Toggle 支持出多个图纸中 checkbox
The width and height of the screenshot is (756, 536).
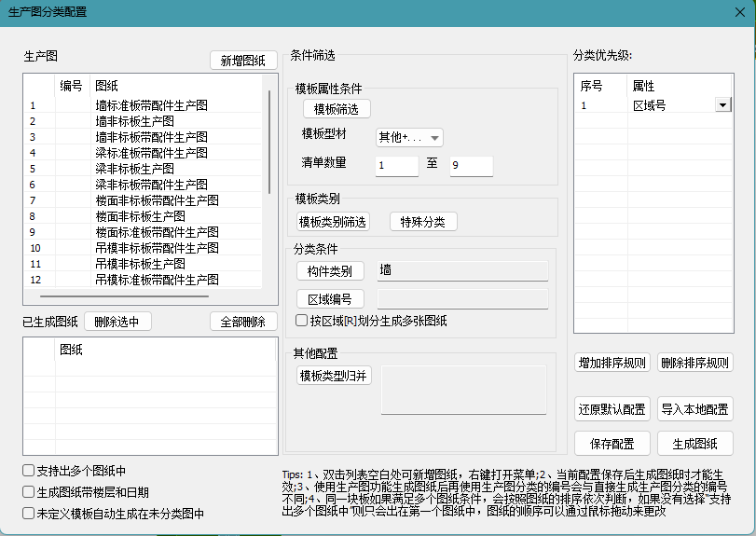pos(29,471)
